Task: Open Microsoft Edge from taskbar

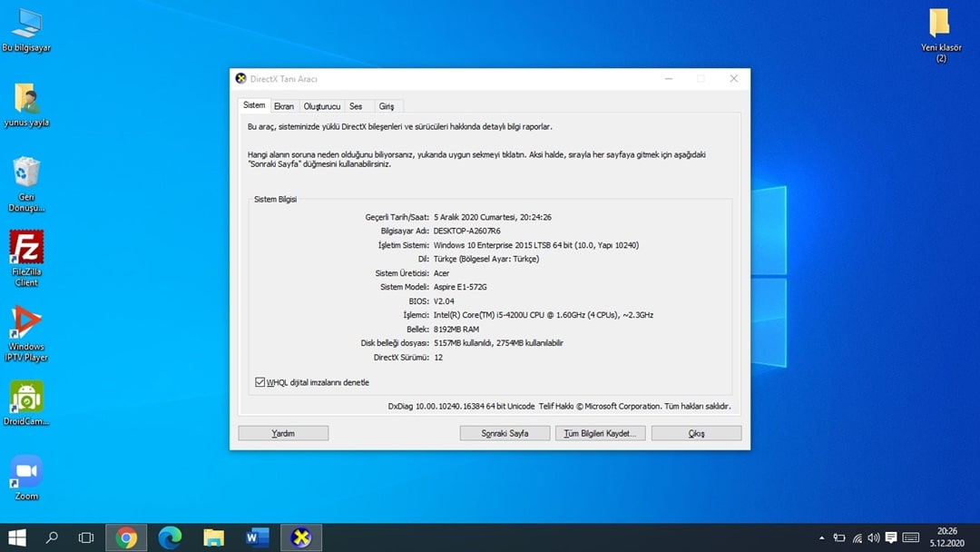Action: coord(170,537)
